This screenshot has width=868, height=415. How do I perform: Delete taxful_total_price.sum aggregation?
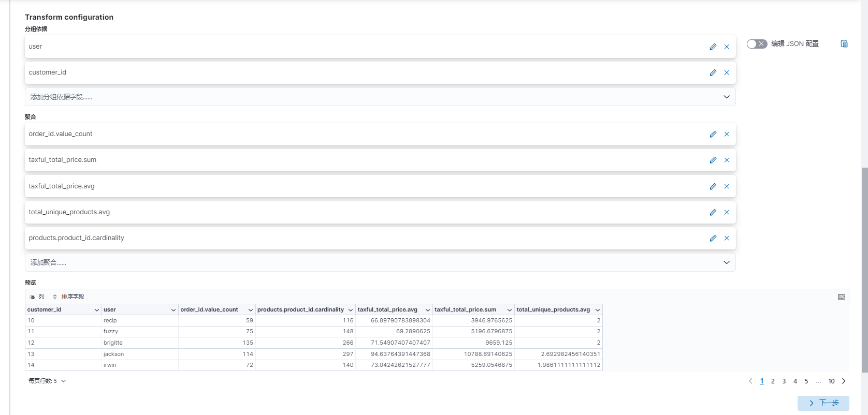coord(727,160)
